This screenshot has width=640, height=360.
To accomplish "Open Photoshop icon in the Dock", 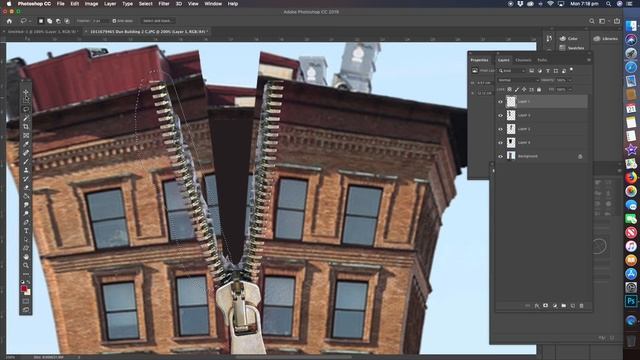I will coord(631,301).
